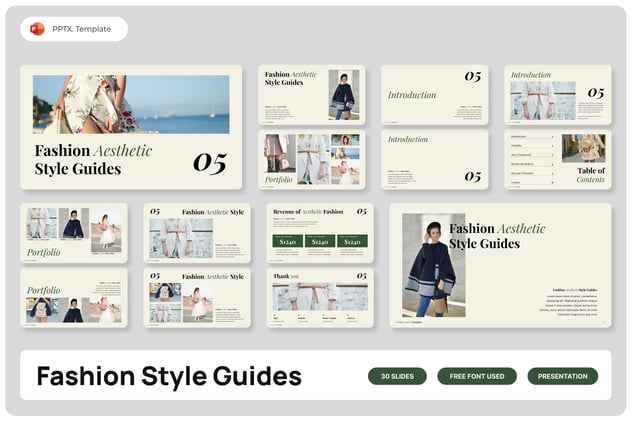Select the Introduction slide with photo, top right
Screen dimensions: 632x421
(x=557, y=95)
